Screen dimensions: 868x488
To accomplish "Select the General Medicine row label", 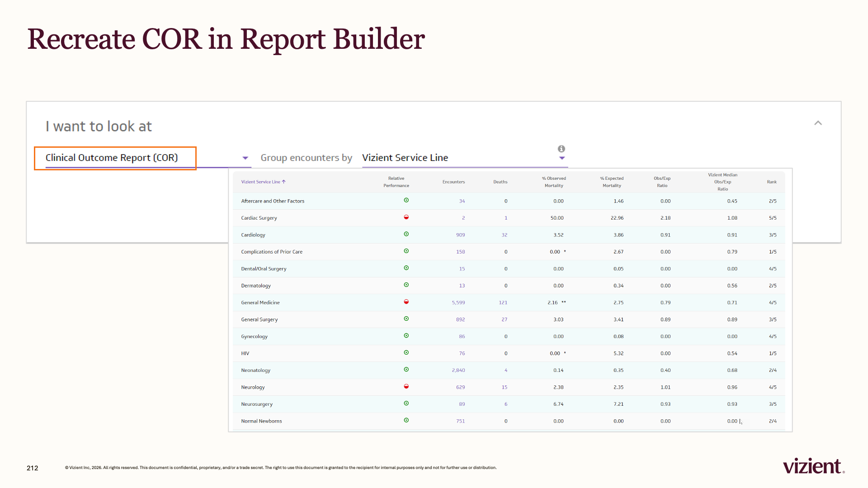I will tap(260, 303).
